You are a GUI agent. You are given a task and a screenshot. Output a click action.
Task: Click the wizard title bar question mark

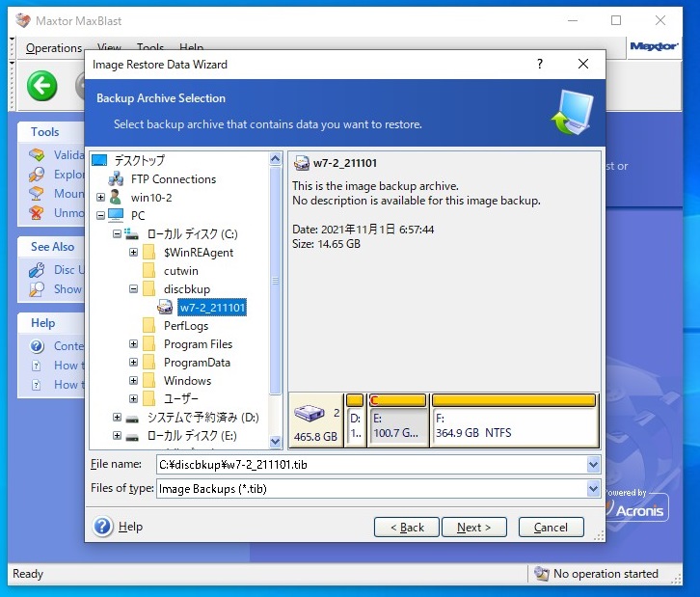click(x=540, y=64)
